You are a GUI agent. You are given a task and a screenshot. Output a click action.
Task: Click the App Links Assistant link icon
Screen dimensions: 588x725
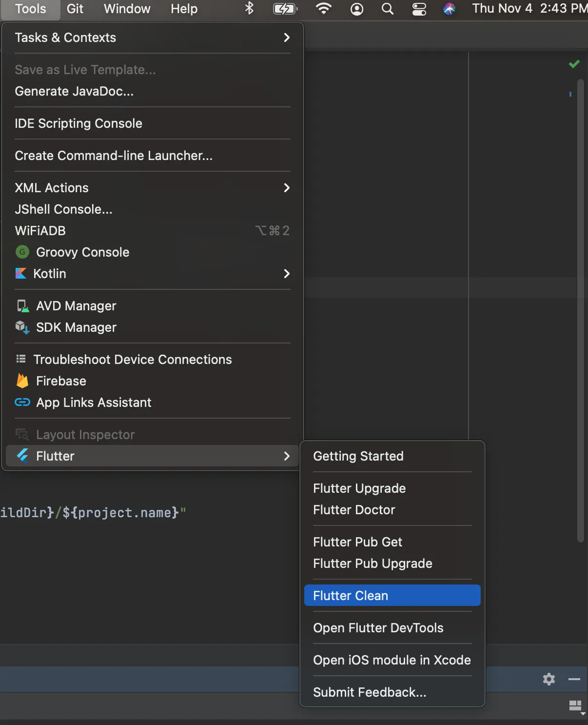click(22, 402)
